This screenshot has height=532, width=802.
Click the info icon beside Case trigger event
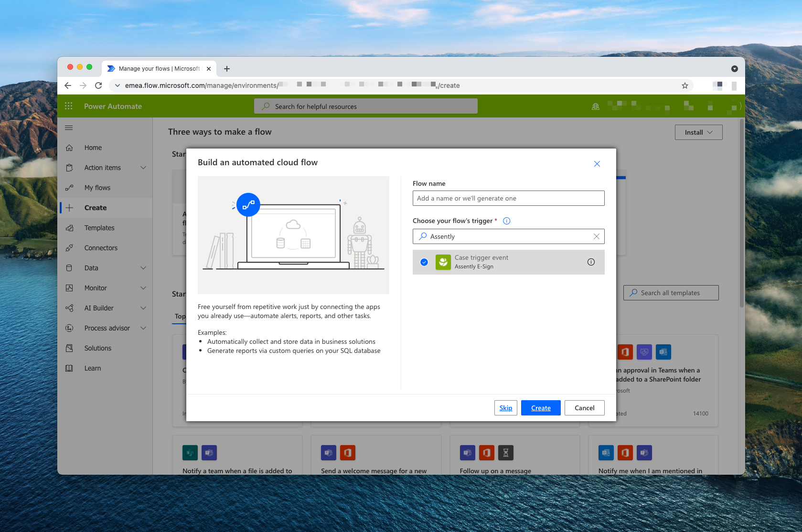[591, 262]
